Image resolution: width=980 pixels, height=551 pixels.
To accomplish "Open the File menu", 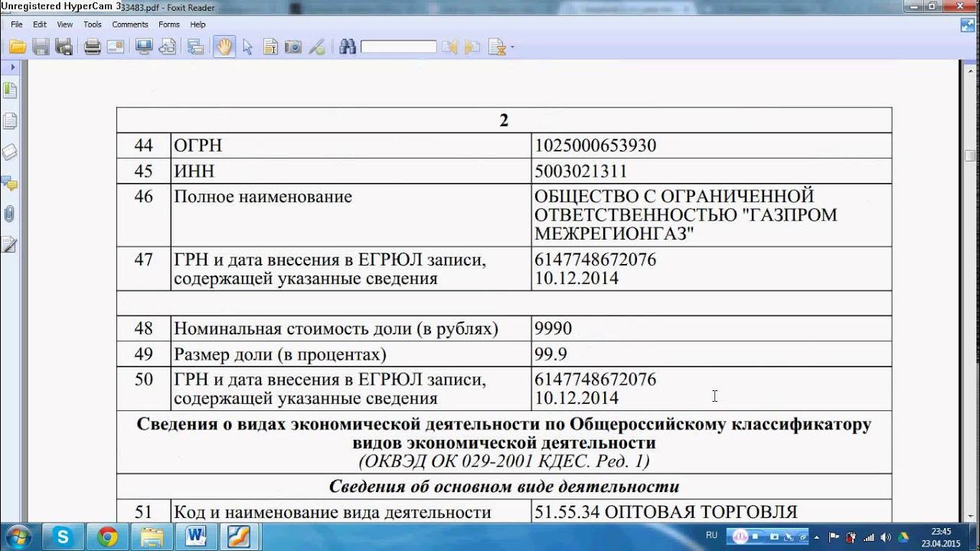I will (17, 24).
